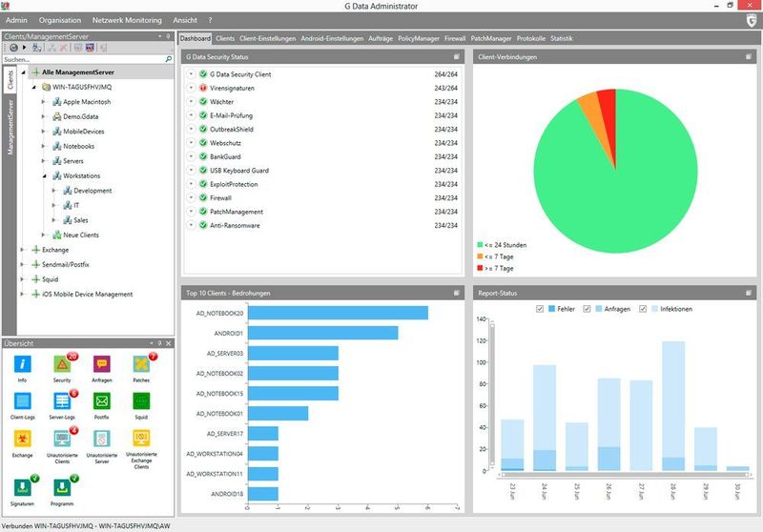Select the Sendmail/Postfix node

pyautogui.click(x=65, y=264)
